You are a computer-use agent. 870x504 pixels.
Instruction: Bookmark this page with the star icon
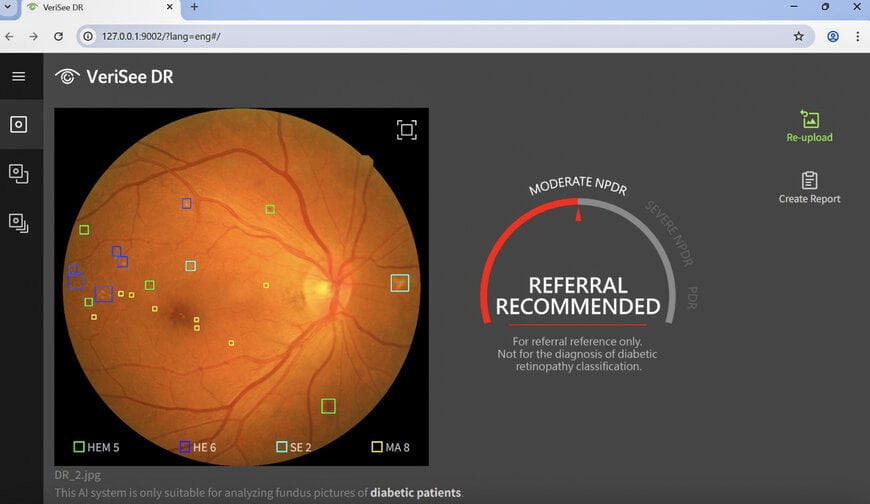[x=798, y=36]
